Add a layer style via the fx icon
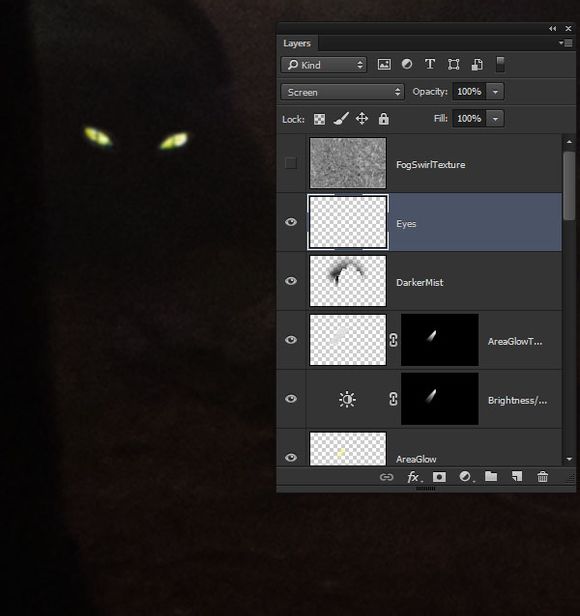 (x=413, y=477)
